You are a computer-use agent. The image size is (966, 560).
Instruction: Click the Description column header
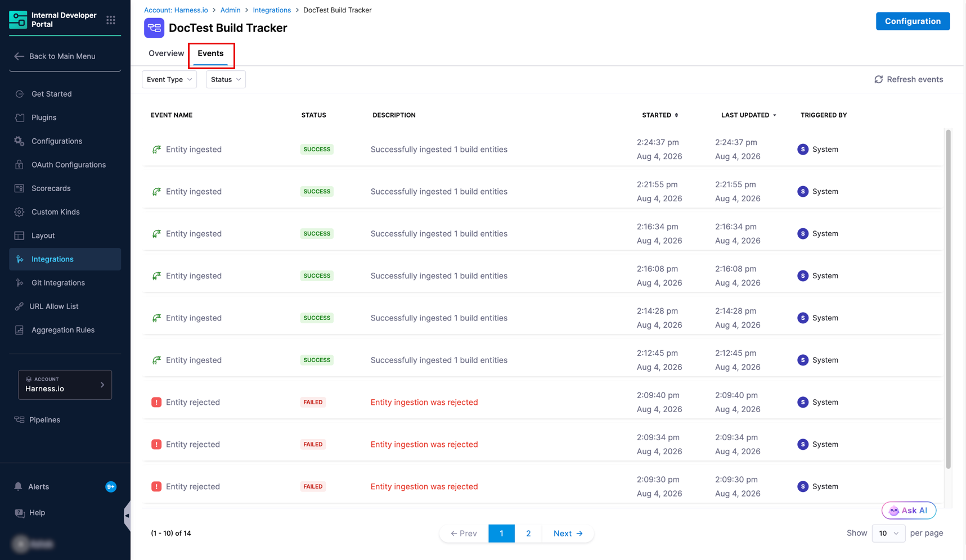tap(394, 115)
